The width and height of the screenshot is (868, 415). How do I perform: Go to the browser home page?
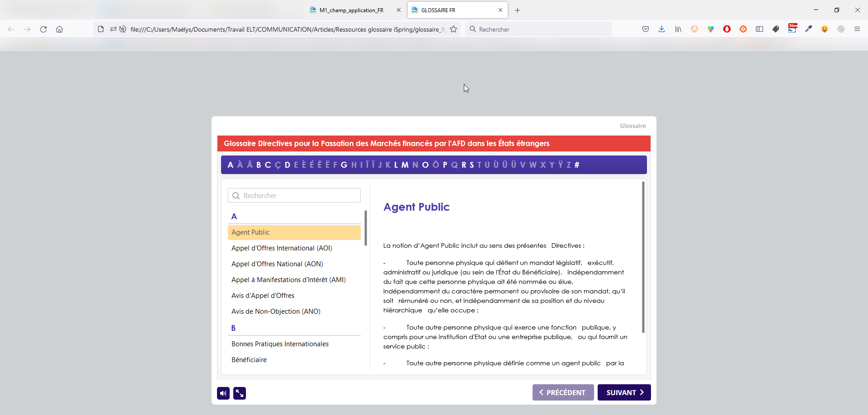[x=59, y=29]
